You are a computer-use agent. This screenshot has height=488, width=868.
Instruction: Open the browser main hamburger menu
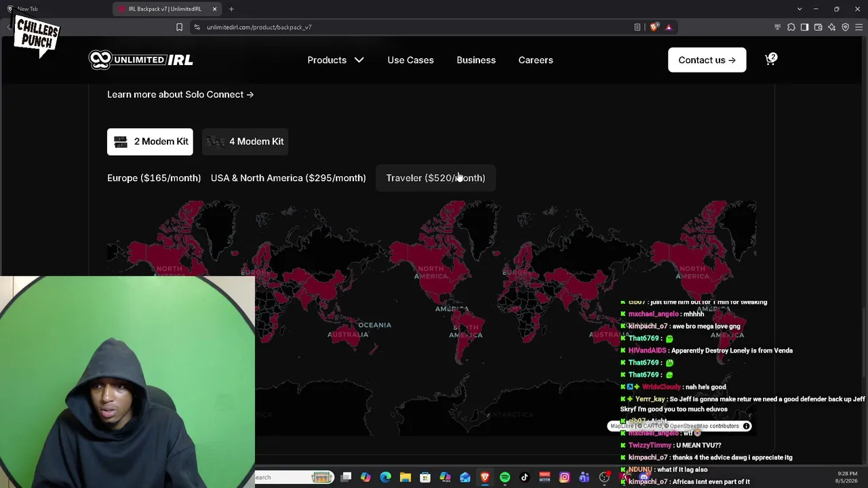[x=859, y=27]
